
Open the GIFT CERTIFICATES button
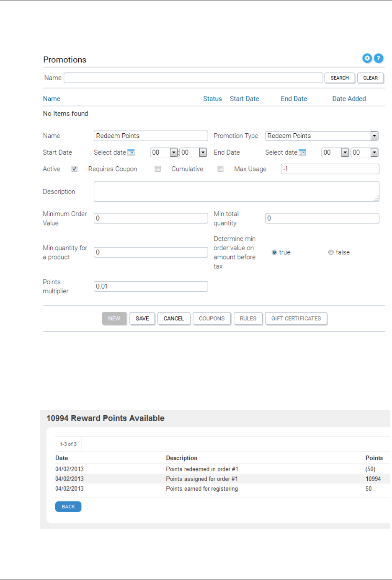click(x=296, y=318)
